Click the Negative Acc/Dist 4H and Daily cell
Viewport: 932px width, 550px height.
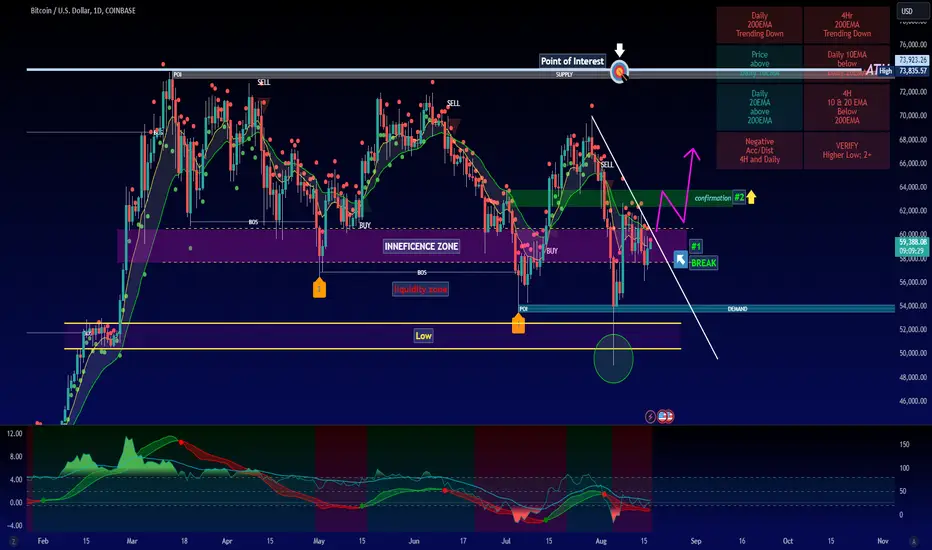click(x=760, y=150)
